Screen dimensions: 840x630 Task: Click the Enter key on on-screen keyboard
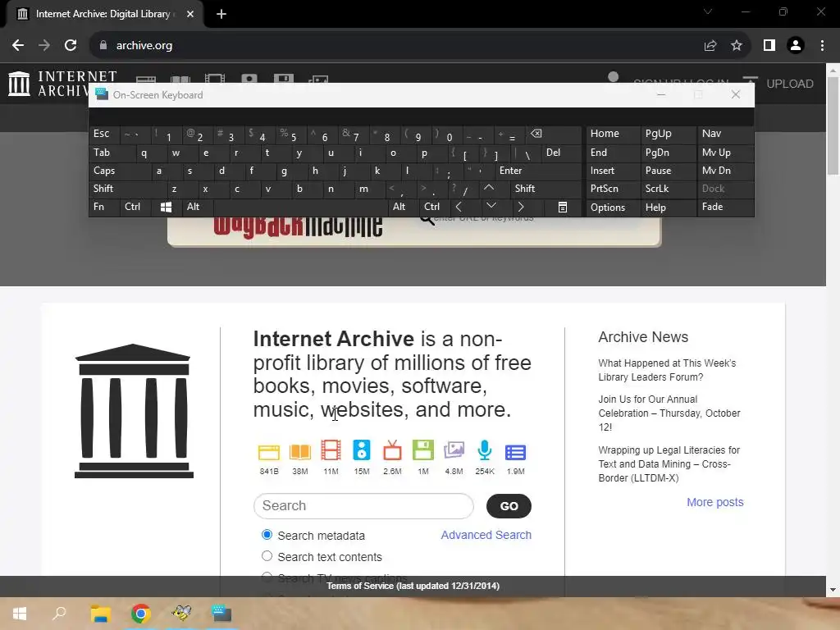pos(538,171)
